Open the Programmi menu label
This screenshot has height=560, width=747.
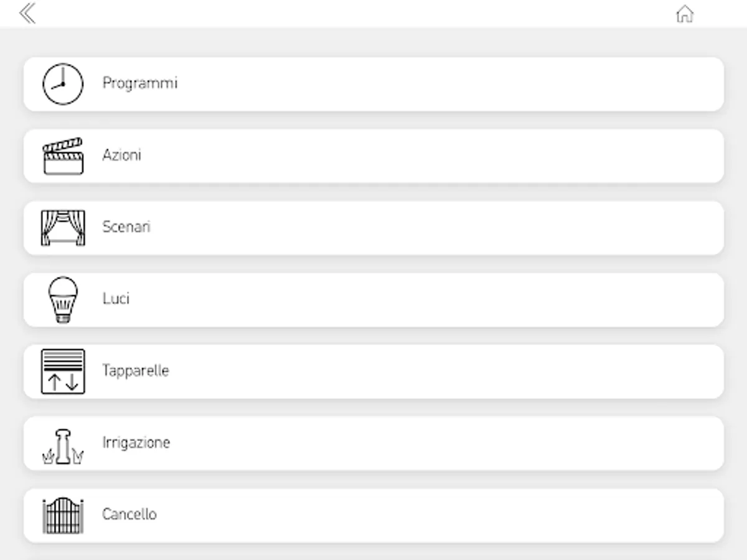(139, 83)
